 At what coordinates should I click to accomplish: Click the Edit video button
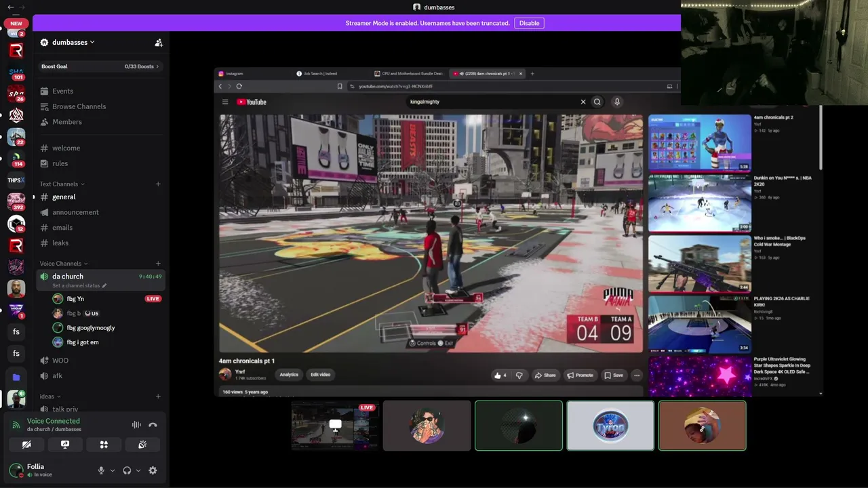pos(320,375)
